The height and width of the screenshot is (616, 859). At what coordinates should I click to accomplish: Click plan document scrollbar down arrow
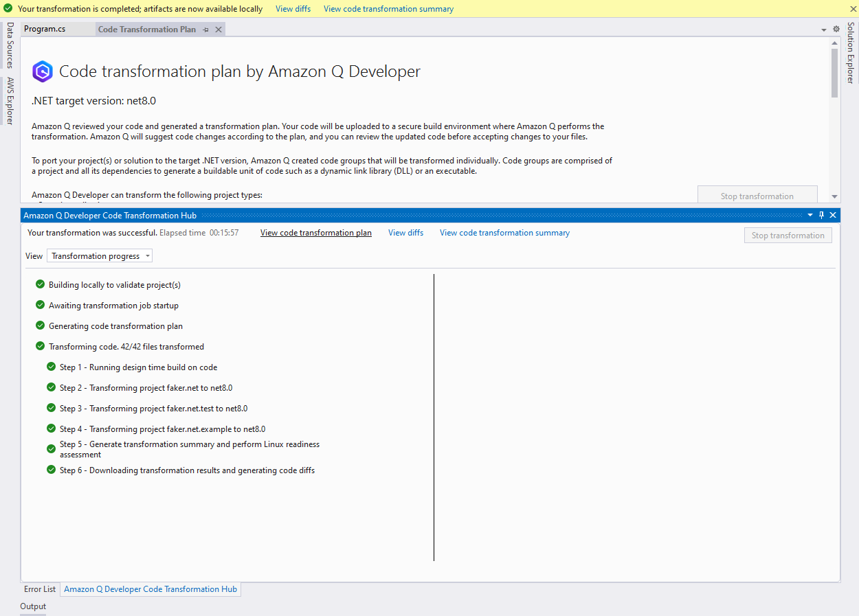pos(834,196)
